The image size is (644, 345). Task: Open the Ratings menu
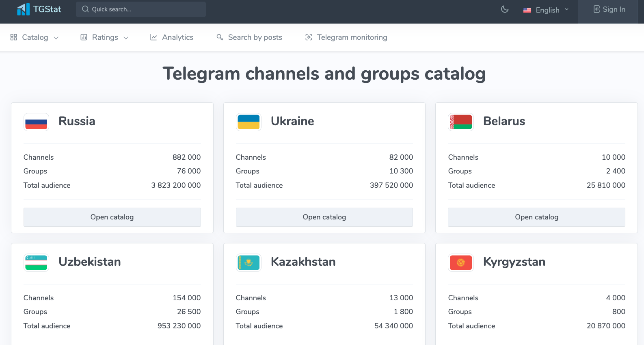click(x=105, y=37)
